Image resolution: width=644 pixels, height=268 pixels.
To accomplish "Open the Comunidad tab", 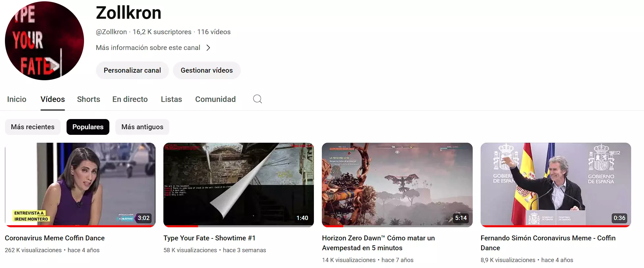I will point(215,99).
